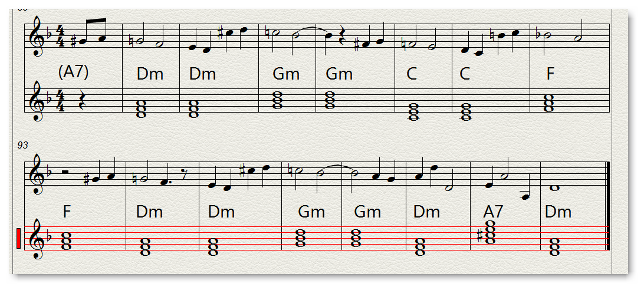Select the measure number 93 label
Image resolution: width=644 pixels, height=290 pixels.
pyautogui.click(x=22, y=145)
